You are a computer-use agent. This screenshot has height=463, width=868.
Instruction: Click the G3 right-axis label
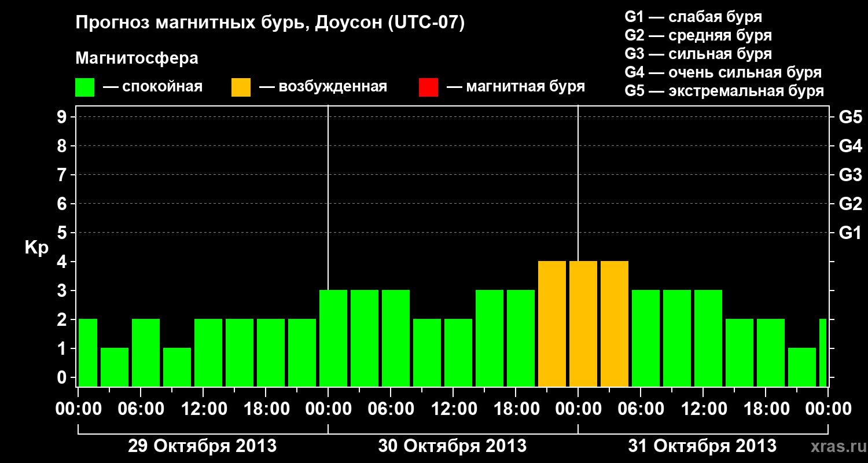850,175
